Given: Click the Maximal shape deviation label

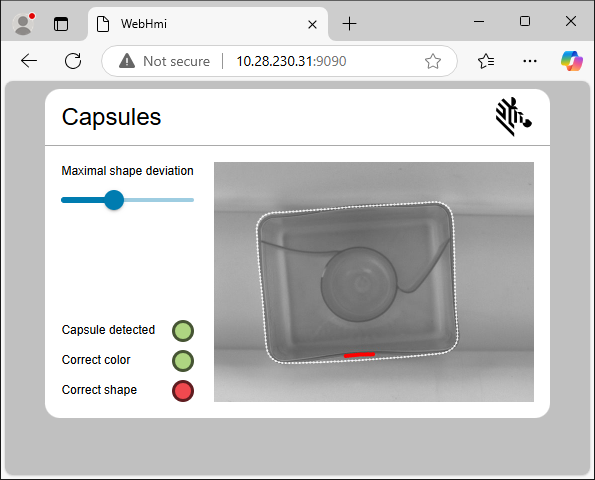Looking at the screenshot, I should point(128,171).
